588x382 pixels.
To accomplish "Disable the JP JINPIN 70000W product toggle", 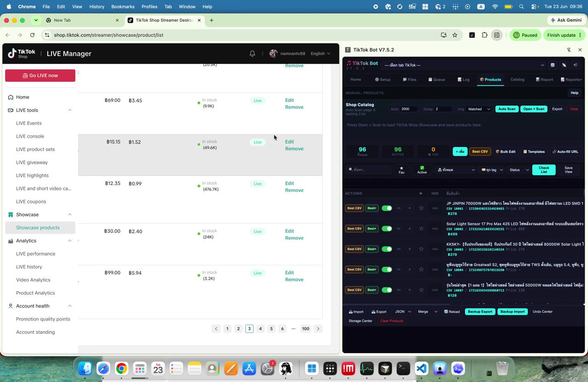I will click(387, 208).
